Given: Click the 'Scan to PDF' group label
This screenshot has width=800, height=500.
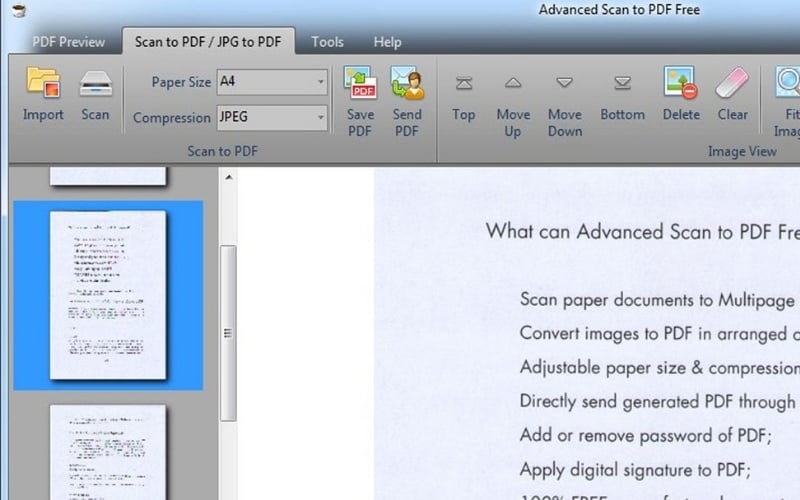Looking at the screenshot, I should [x=222, y=151].
